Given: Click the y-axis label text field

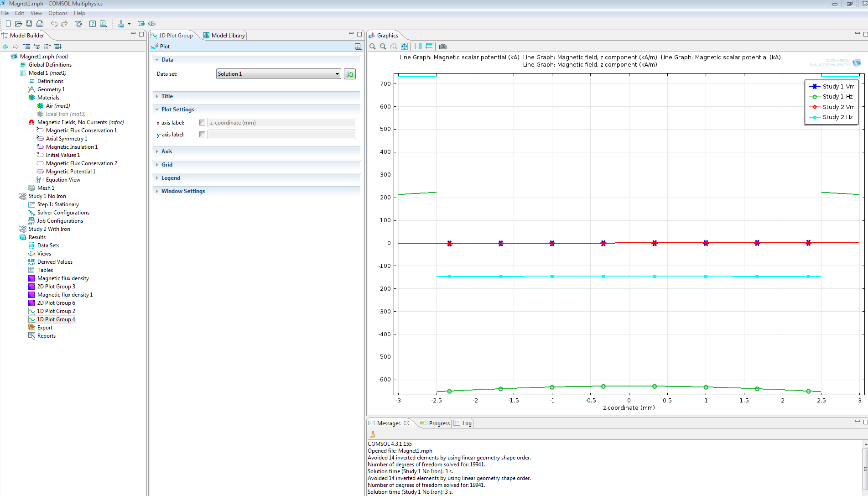Looking at the screenshot, I should (281, 135).
